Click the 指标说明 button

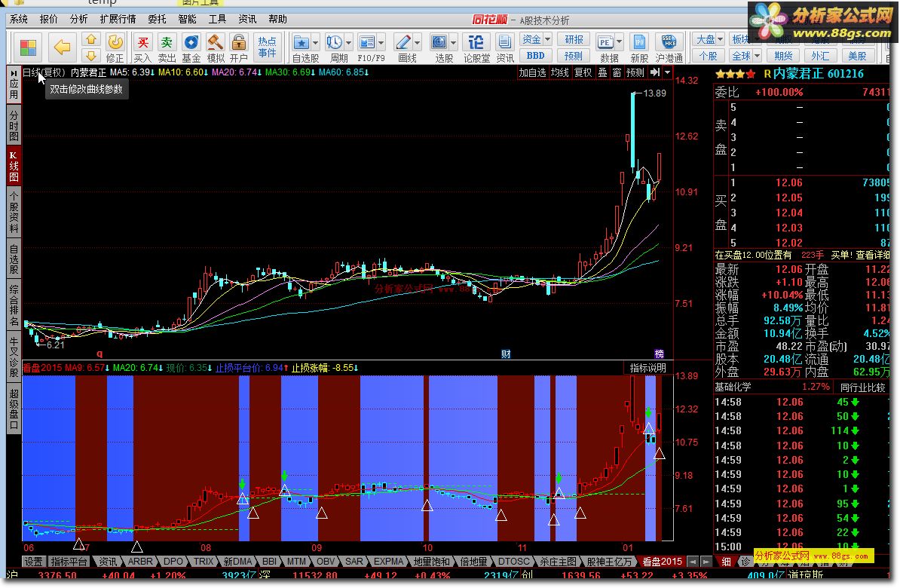point(647,368)
